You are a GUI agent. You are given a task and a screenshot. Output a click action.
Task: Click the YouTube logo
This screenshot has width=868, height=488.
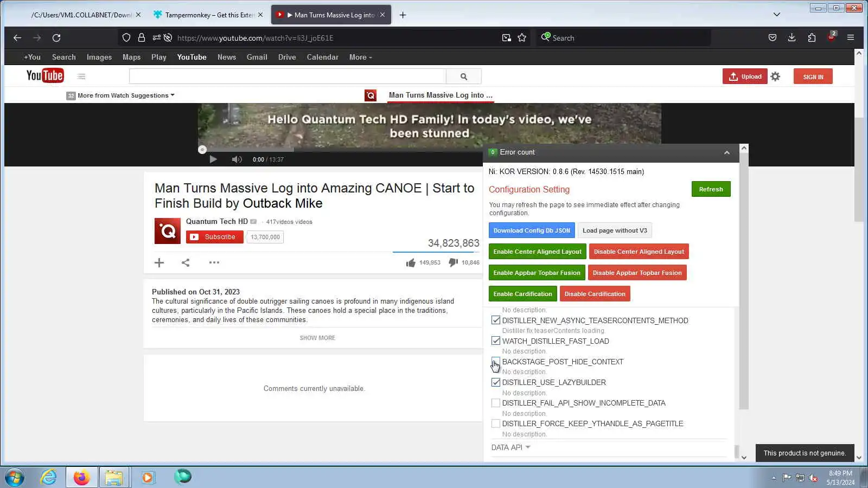coord(45,76)
